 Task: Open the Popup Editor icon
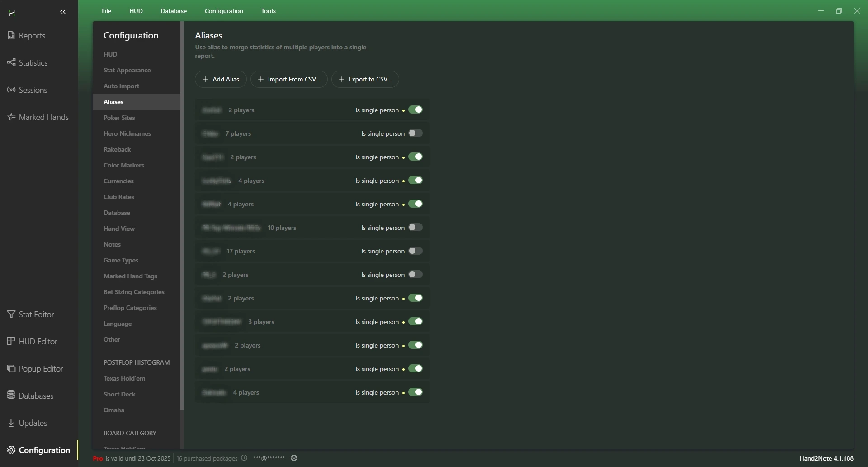pos(12,369)
